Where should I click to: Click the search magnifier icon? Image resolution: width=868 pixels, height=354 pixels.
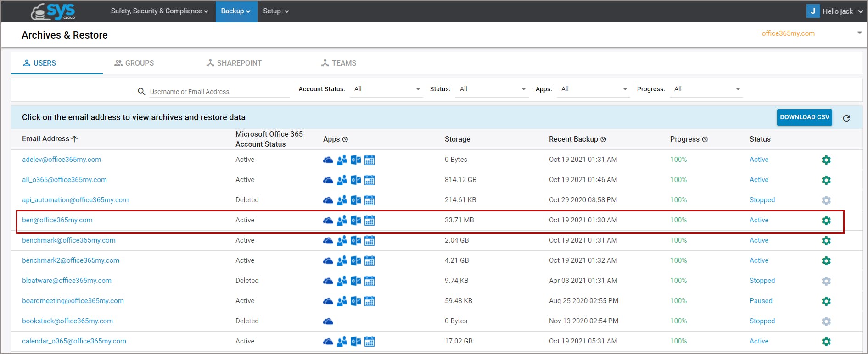pyautogui.click(x=141, y=92)
